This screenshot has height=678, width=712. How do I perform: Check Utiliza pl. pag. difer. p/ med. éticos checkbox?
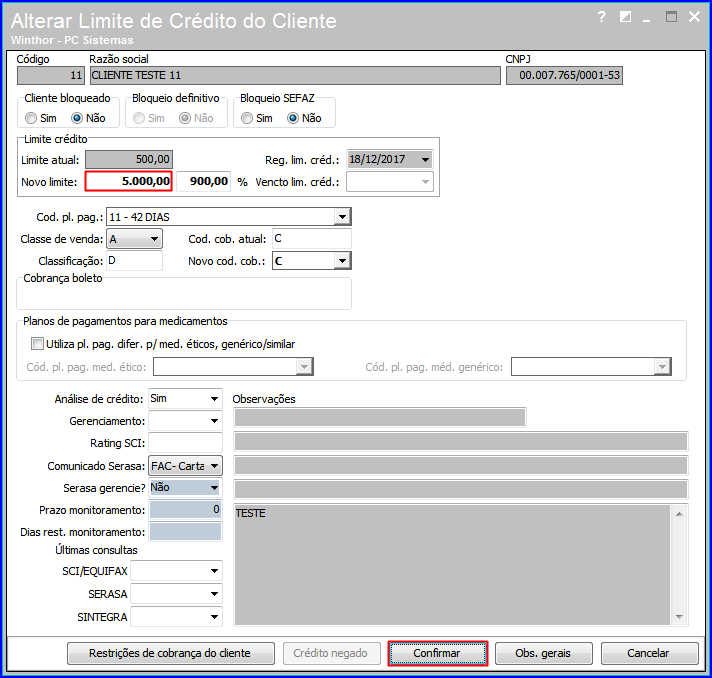coord(37,343)
